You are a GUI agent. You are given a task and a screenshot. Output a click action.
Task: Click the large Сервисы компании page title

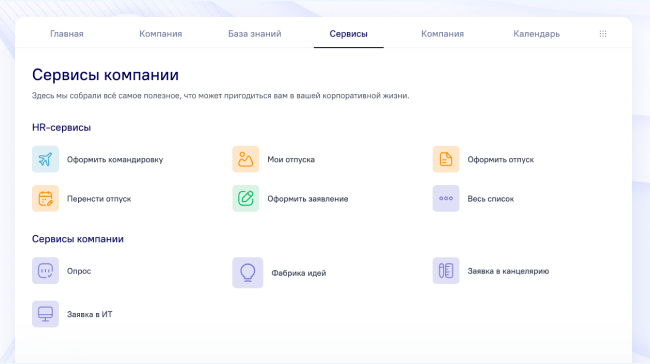pyautogui.click(x=105, y=75)
